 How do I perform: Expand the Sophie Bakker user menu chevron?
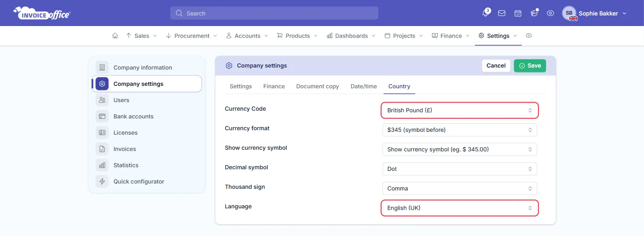click(x=624, y=13)
